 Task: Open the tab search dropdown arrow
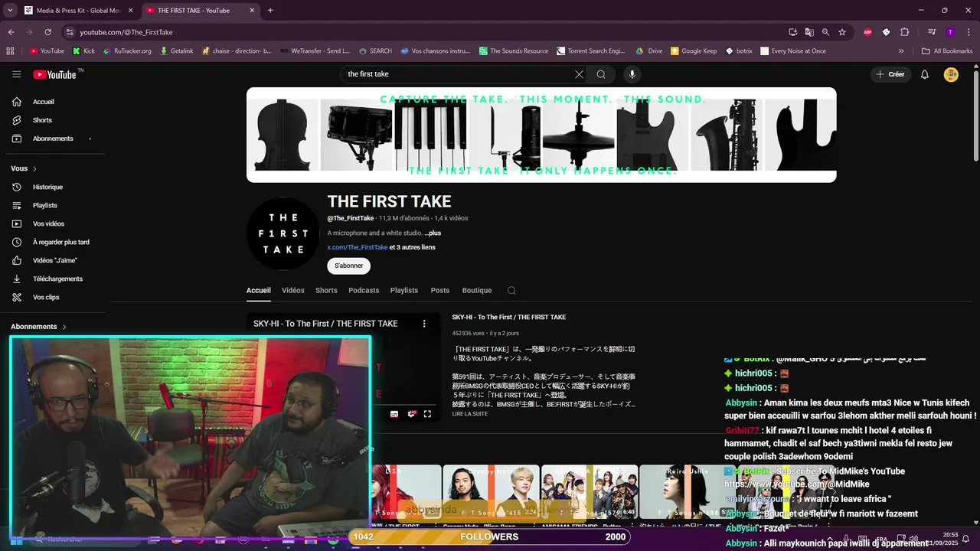pyautogui.click(x=10, y=11)
